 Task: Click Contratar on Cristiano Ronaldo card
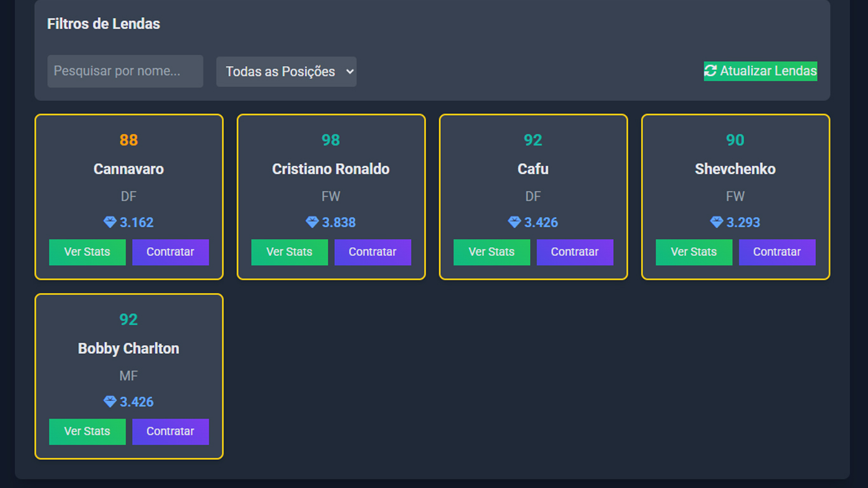coord(372,252)
